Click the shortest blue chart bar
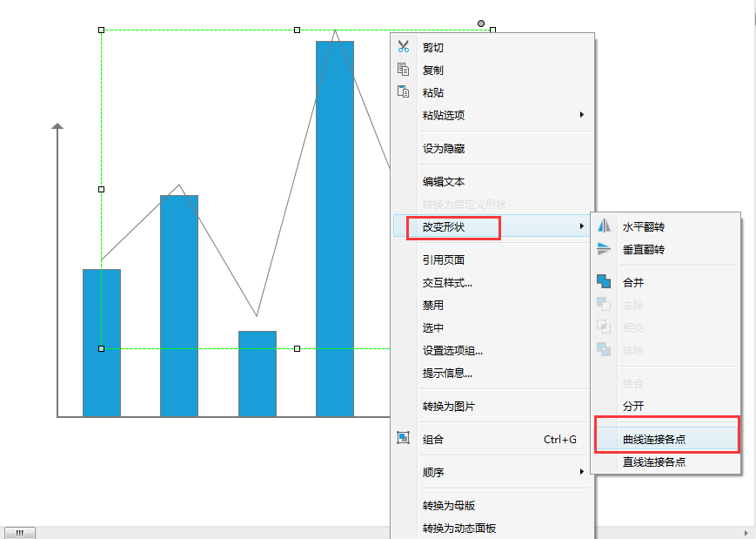 click(x=258, y=374)
